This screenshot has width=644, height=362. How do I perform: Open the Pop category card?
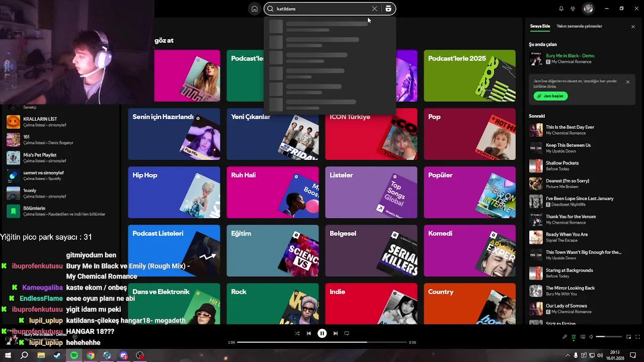(469, 134)
